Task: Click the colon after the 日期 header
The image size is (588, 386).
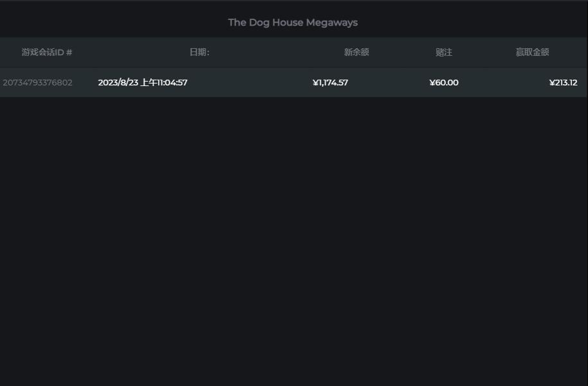Action: (x=208, y=52)
